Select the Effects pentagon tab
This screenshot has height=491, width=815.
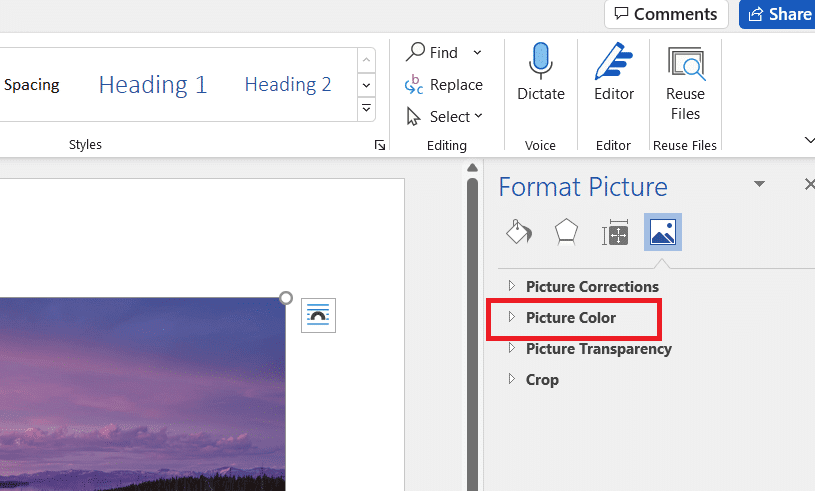(567, 232)
